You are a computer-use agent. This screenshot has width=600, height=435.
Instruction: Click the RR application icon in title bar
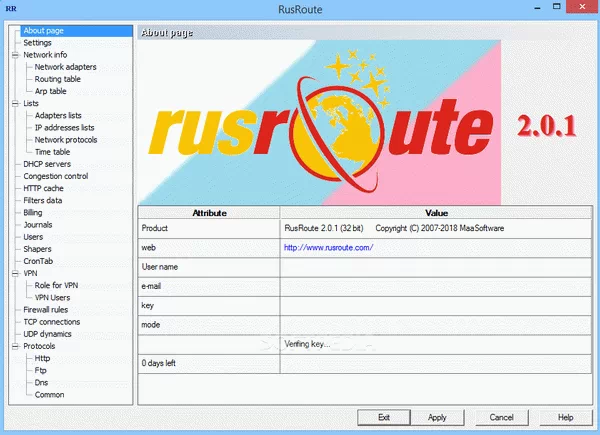click(11, 8)
